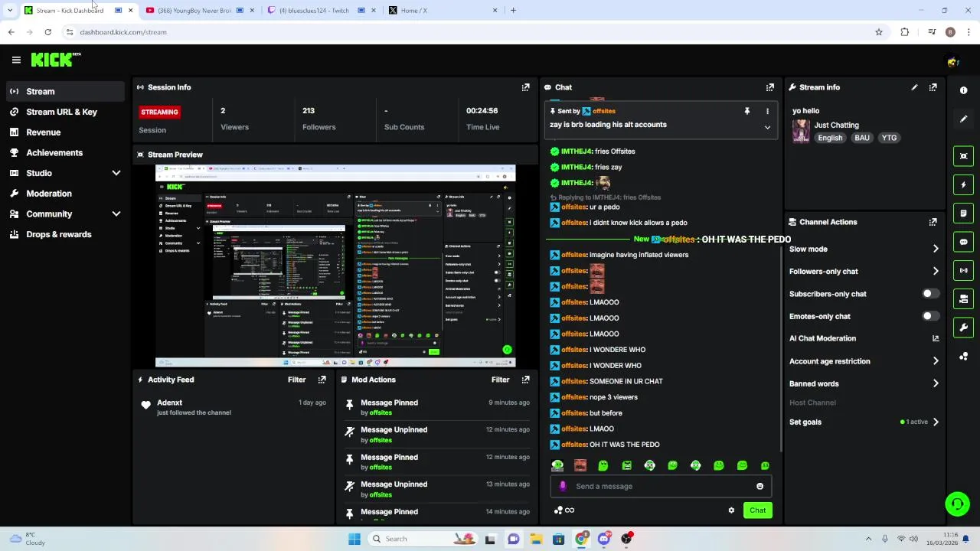Open the emoji picker in message box

coord(759,486)
